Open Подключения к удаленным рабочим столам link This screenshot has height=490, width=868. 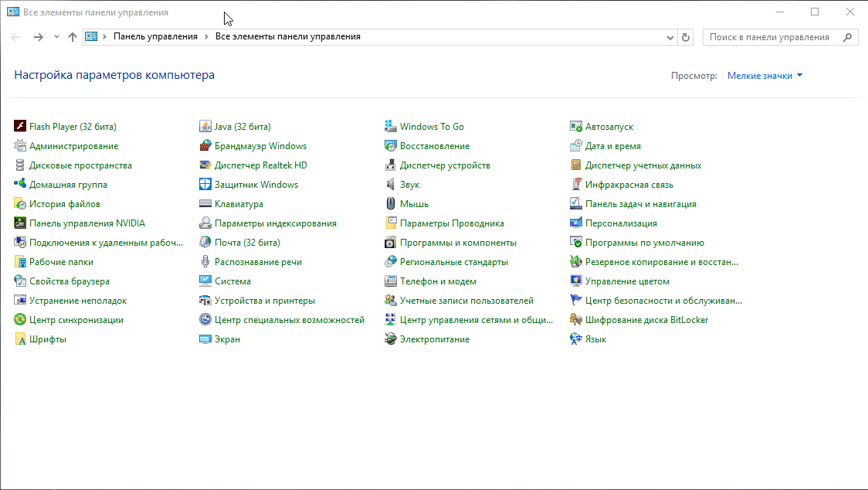point(107,242)
